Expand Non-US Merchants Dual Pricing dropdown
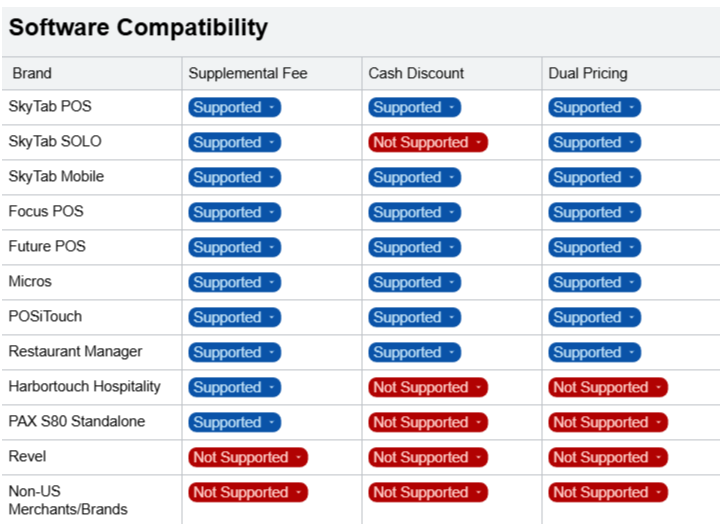The height and width of the screenshot is (525, 724). click(x=608, y=493)
